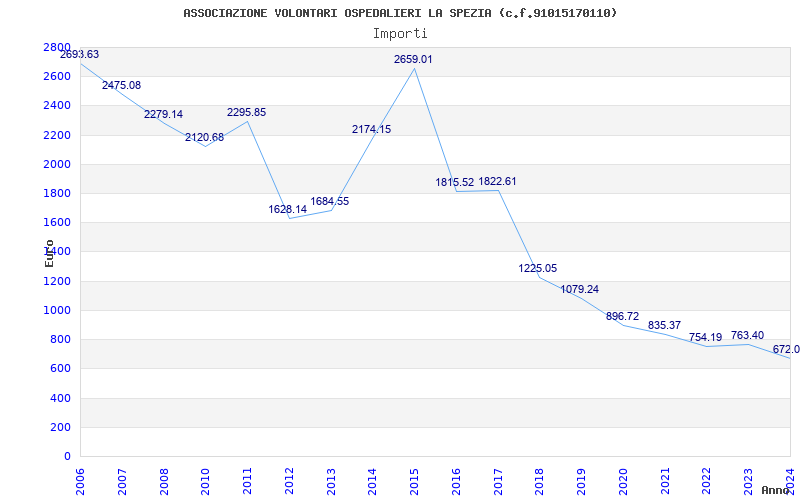Click the 1225.05 value label
The width and height of the screenshot is (800, 500).
point(538,269)
